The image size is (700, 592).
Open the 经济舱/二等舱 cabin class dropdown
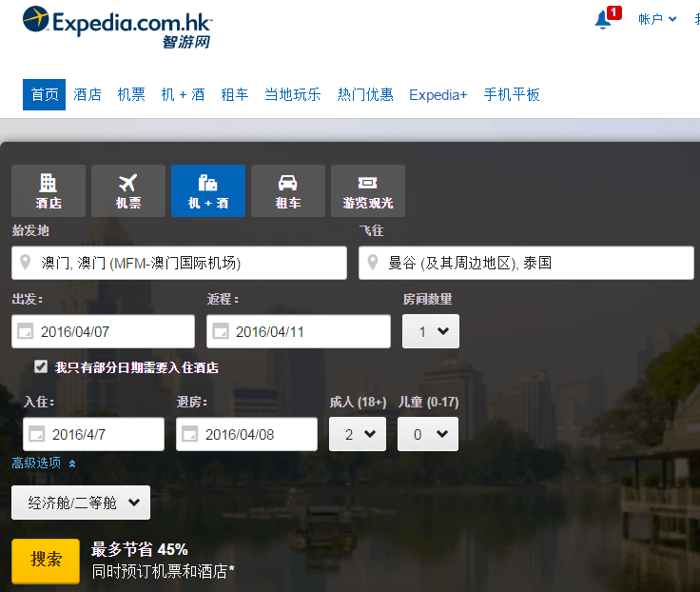click(x=81, y=503)
